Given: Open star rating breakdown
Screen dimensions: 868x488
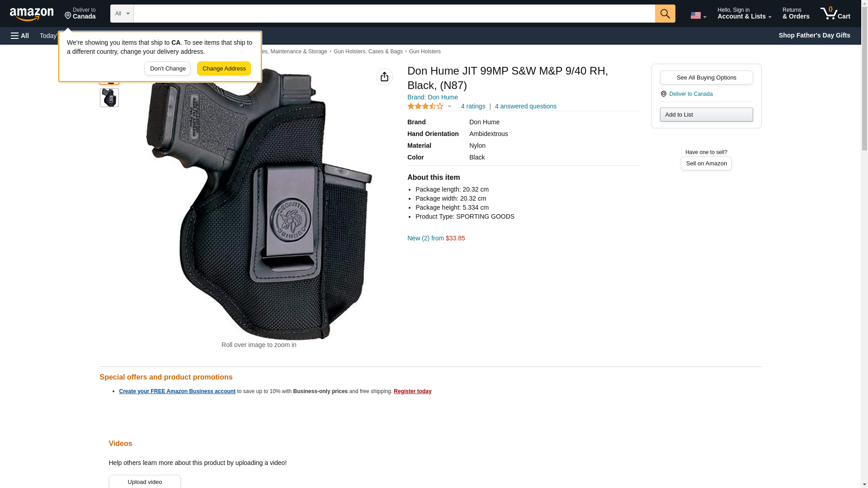Looking at the screenshot, I should click(425, 106).
